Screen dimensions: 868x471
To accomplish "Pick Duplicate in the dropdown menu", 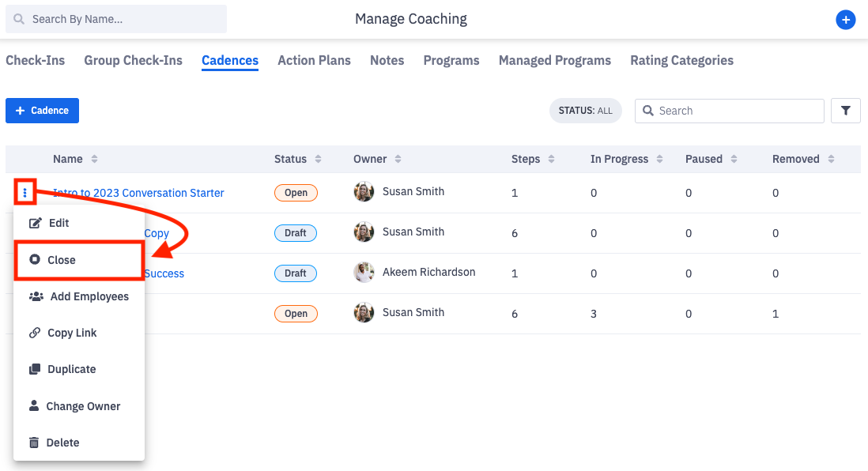I will point(71,369).
